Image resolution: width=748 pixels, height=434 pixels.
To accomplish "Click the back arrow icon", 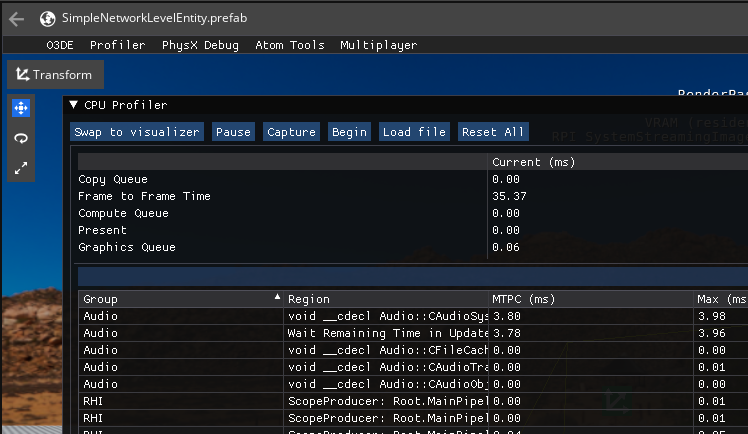I will (17, 18).
